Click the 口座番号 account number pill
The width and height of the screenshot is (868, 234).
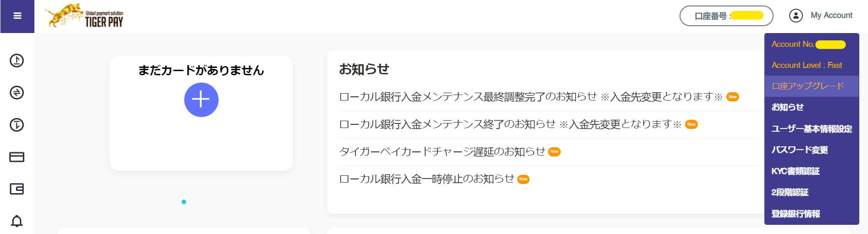[726, 16]
